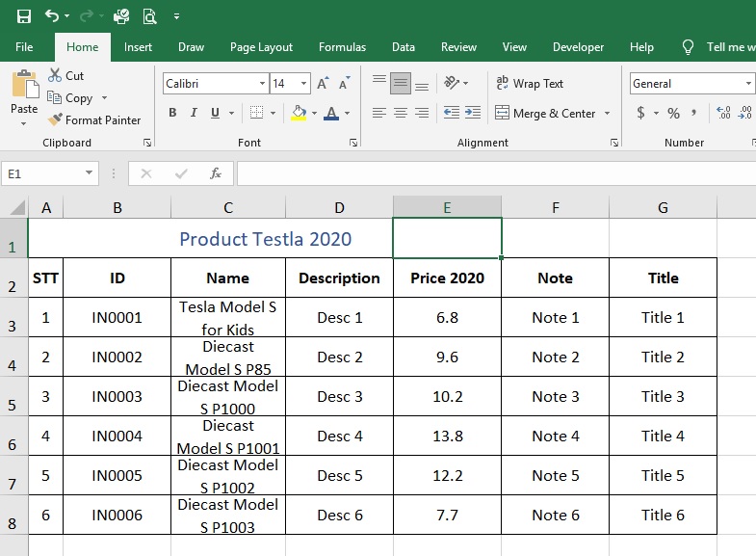Viewport: 756px width, 556px height.
Task: Open the File tab
Action: [24, 47]
